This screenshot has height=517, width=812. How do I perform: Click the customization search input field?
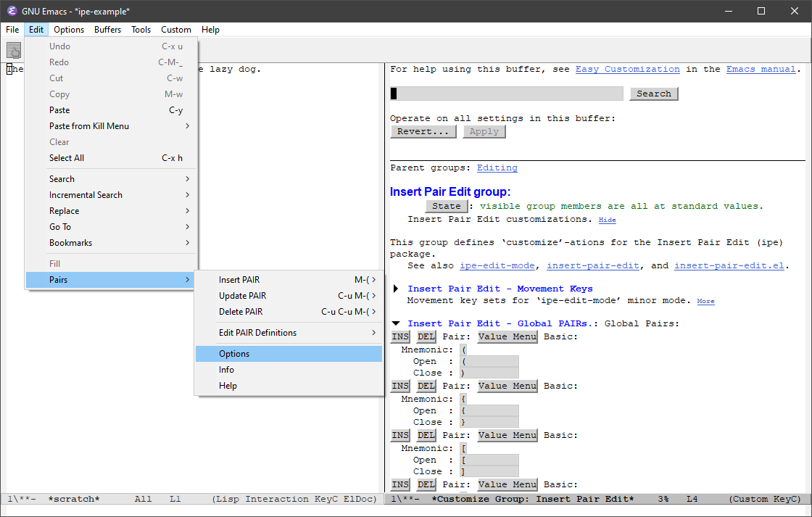coord(507,94)
